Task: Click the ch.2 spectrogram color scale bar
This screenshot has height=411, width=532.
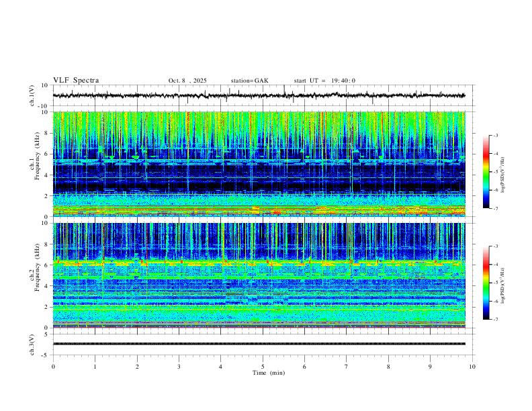Action: coord(486,283)
